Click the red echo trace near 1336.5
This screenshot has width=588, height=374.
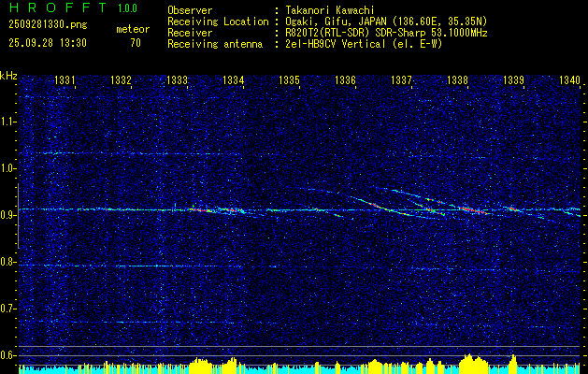click(375, 205)
